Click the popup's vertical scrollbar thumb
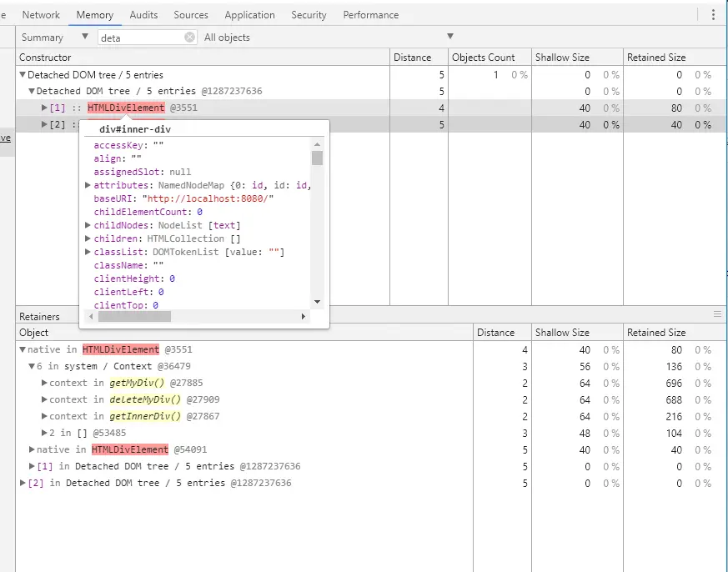The height and width of the screenshot is (572, 728). [317, 158]
